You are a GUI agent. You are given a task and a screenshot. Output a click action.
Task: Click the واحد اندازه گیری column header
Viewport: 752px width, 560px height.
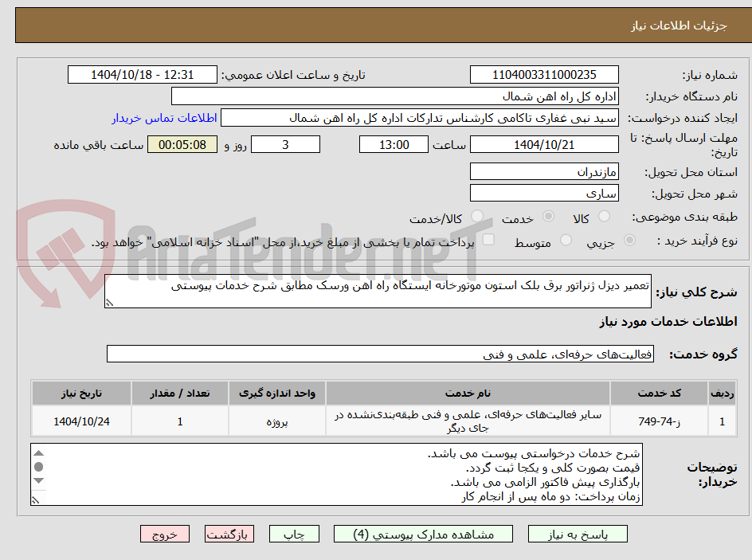[x=276, y=394]
